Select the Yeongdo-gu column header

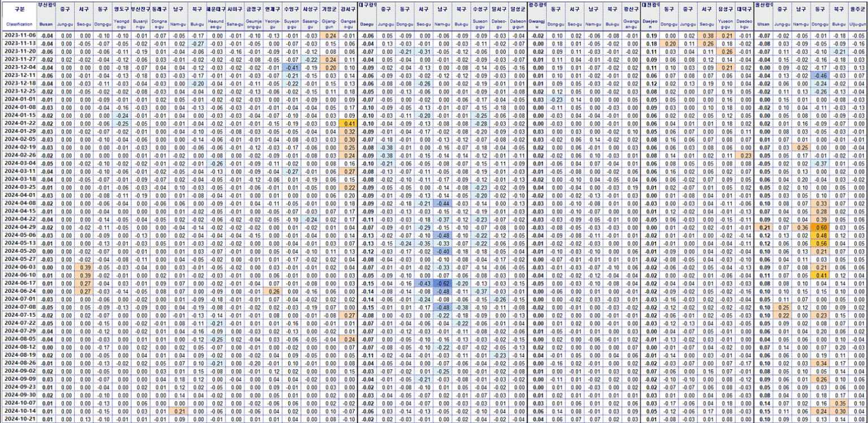pos(121,25)
